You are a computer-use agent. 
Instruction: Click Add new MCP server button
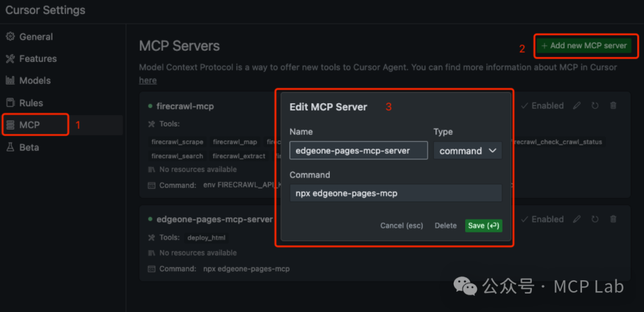click(584, 45)
